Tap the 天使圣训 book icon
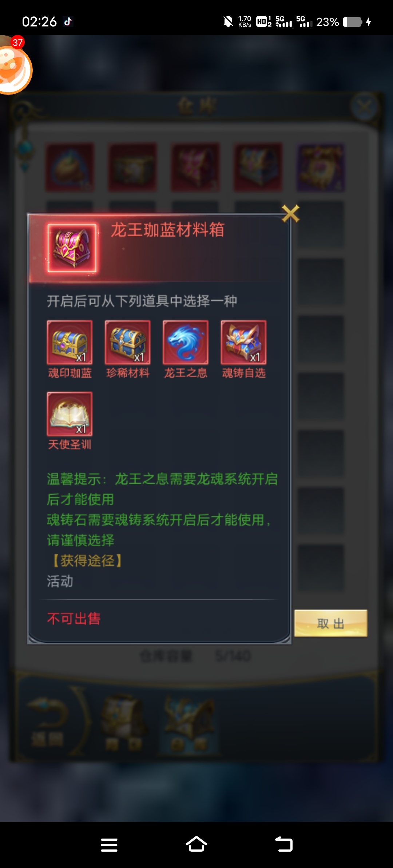The height and width of the screenshot is (868, 393). [70, 414]
